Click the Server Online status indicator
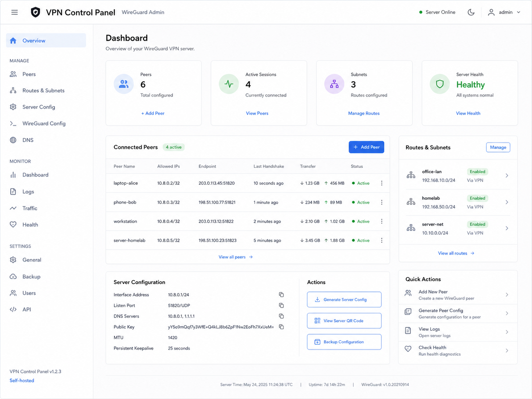This screenshot has width=532, height=399. tap(437, 12)
